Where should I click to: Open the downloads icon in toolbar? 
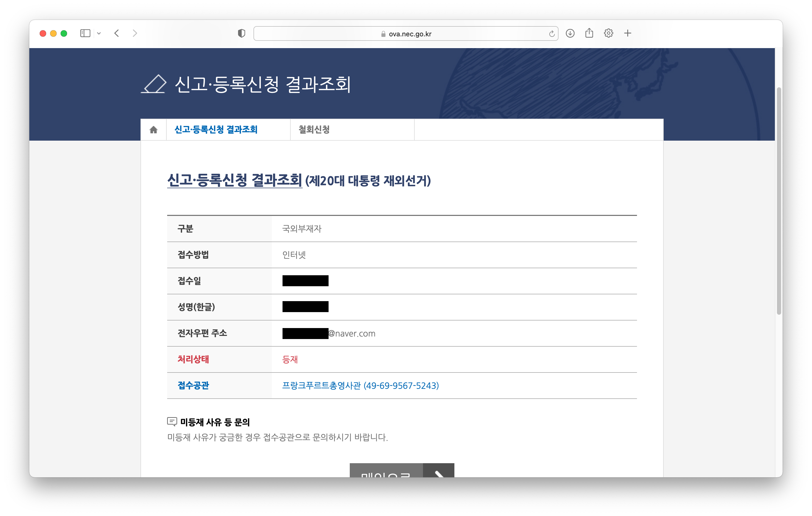[x=570, y=33]
